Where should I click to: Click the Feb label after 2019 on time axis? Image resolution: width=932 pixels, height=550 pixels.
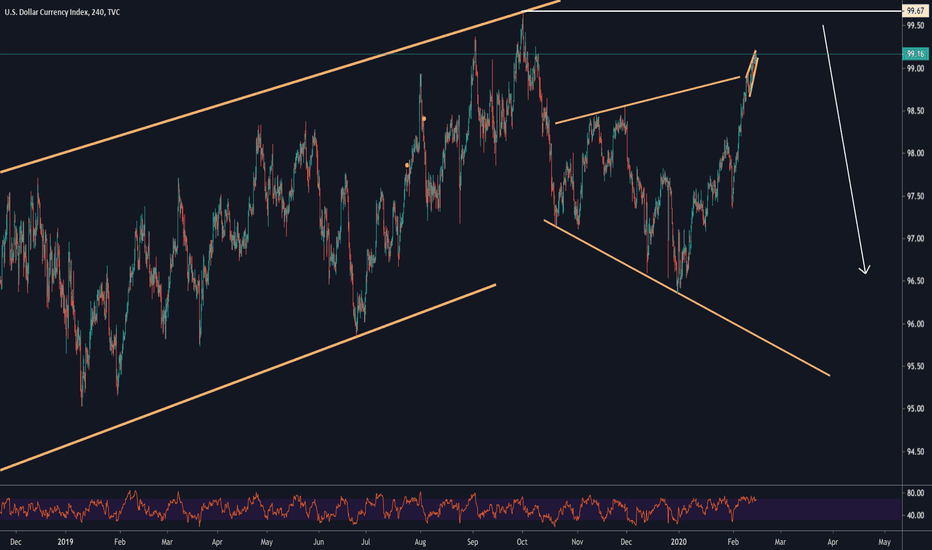(x=119, y=542)
